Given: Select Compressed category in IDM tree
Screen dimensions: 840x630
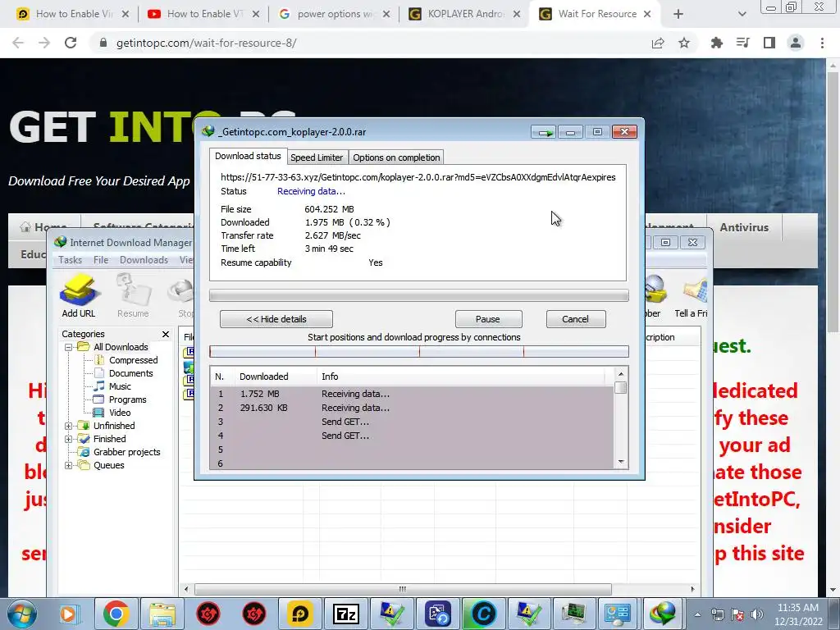Looking at the screenshot, I should pos(134,361).
